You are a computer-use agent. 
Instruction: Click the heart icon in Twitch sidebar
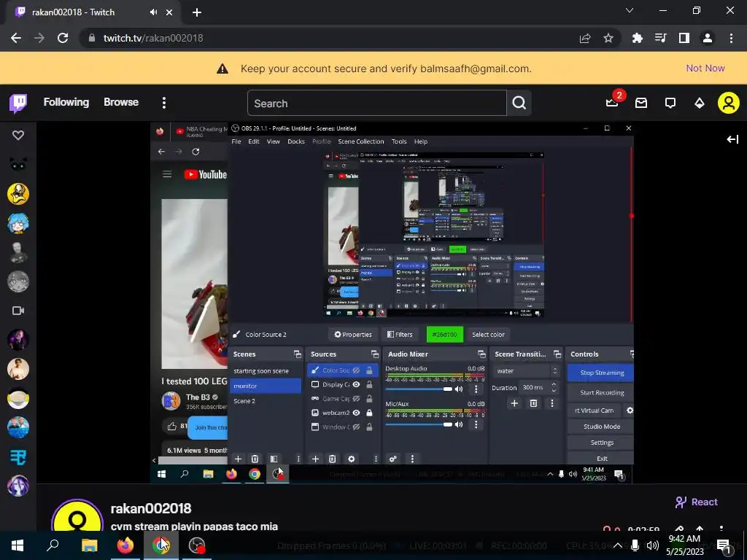pyautogui.click(x=18, y=135)
